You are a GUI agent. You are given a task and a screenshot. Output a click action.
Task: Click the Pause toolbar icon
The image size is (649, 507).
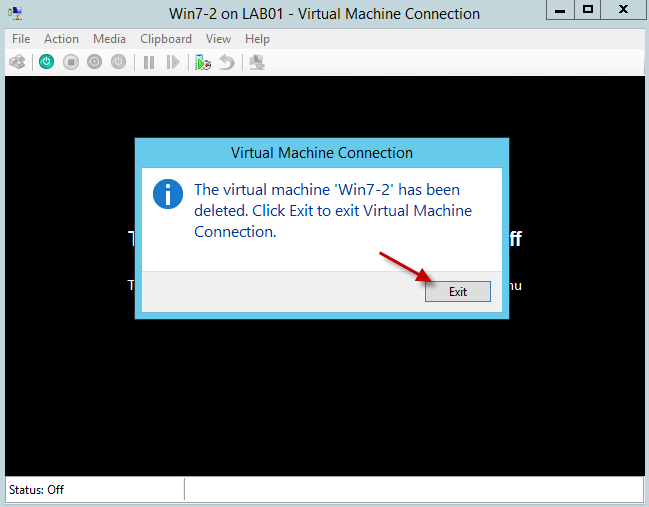[149, 62]
